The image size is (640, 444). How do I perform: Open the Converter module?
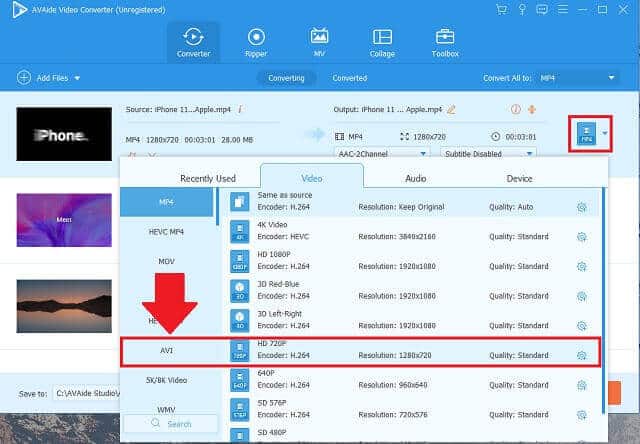click(193, 42)
